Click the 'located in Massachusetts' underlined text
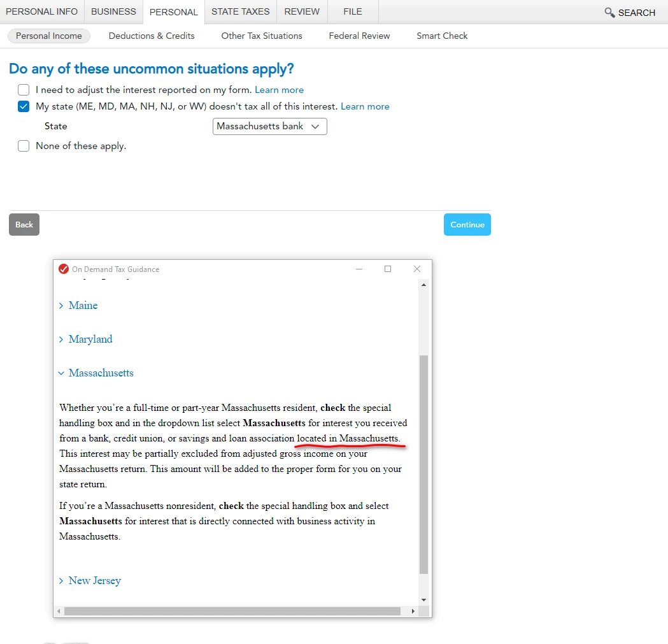This screenshot has height=644, width=668. coord(348,438)
